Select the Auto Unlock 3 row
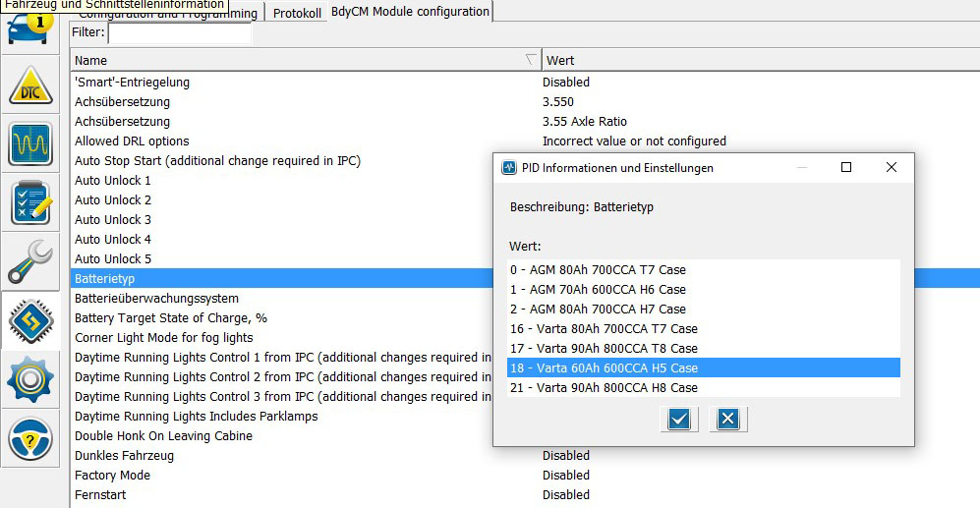This screenshot has width=980, height=508. coord(281,219)
